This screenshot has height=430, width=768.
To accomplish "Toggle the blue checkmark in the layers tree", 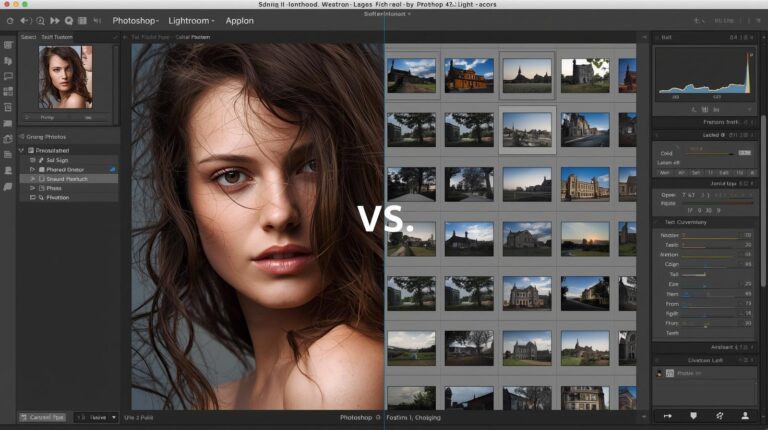I will (112, 170).
